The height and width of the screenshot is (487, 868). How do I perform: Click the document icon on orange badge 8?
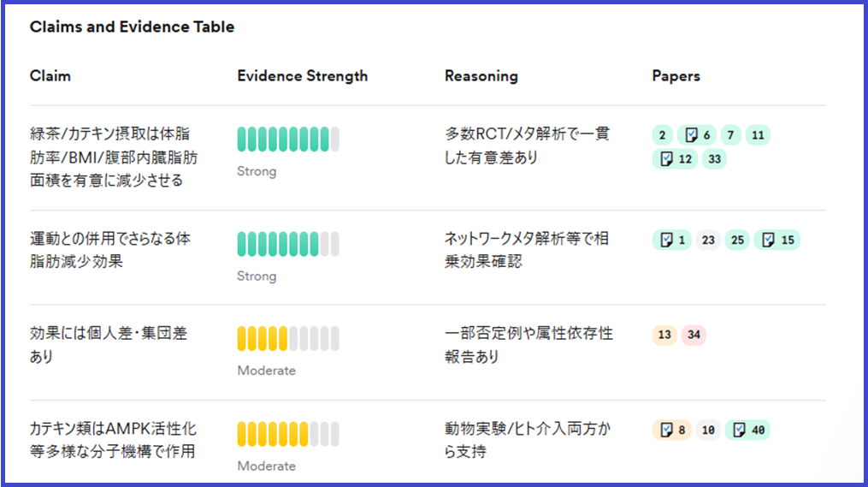click(666, 430)
